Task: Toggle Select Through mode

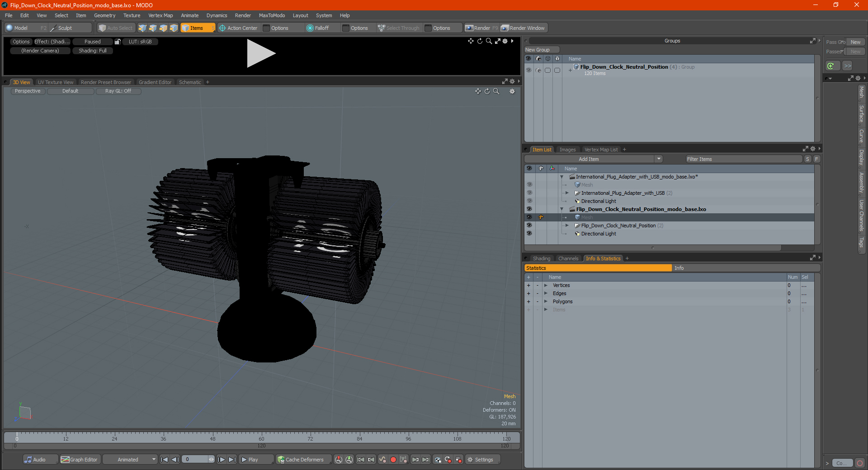Action: [x=399, y=28]
